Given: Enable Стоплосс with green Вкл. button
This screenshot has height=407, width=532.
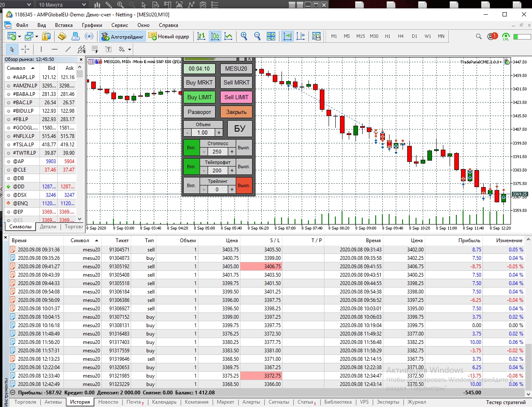Looking at the screenshot, I should 191,148.
